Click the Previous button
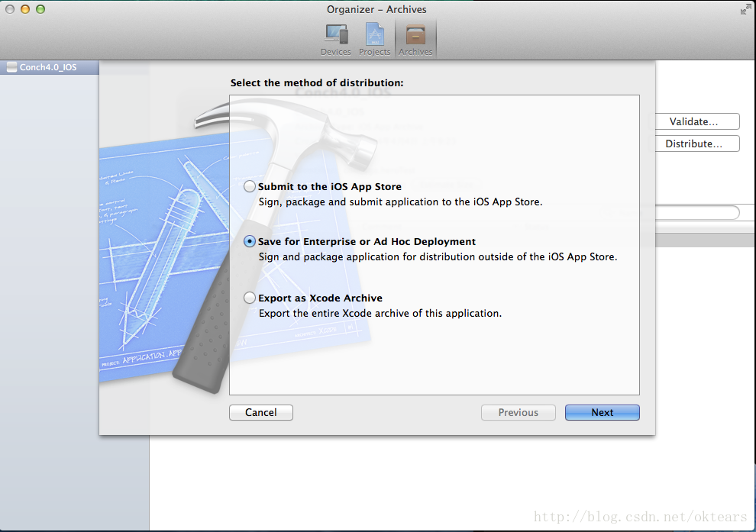 [519, 412]
